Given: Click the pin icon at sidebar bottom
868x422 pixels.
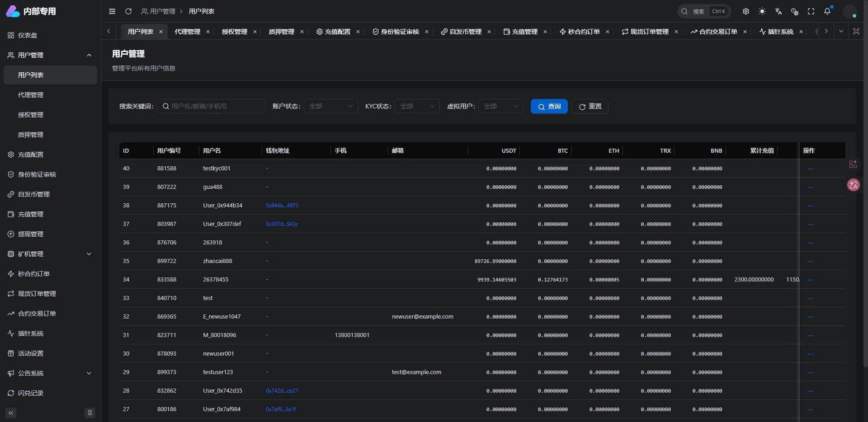Looking at the screenshot, I should coord(90,413).
